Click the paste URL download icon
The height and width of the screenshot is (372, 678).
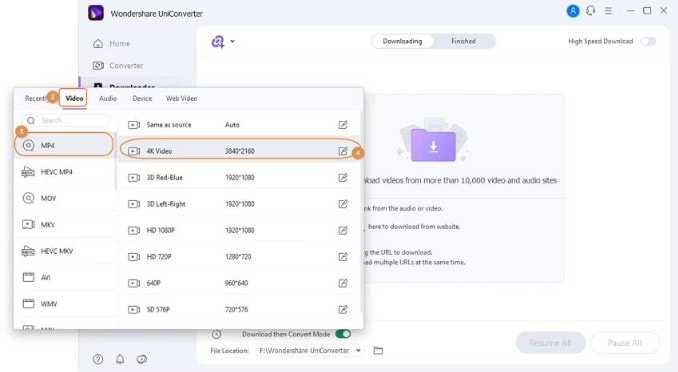tap(218, 42)
